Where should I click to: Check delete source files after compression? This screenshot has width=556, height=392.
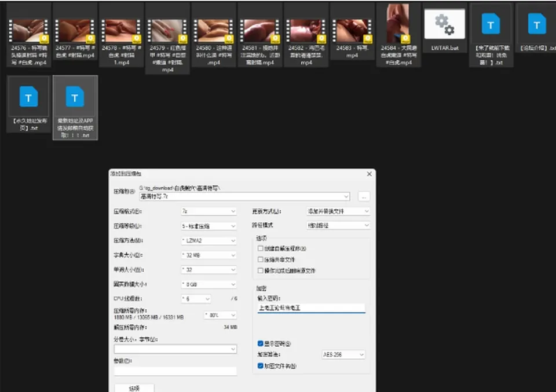point(260,270)
